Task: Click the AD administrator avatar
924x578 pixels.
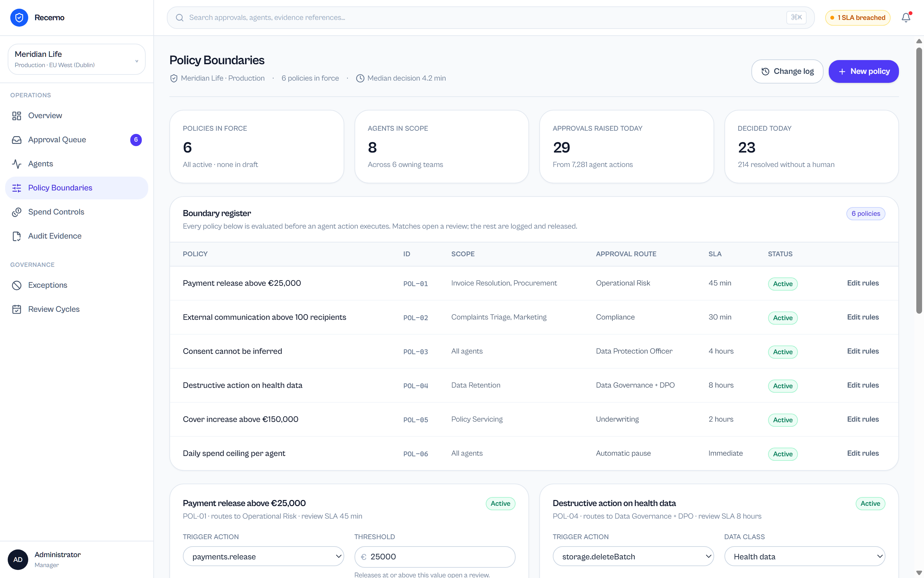Action: [18, 559]
